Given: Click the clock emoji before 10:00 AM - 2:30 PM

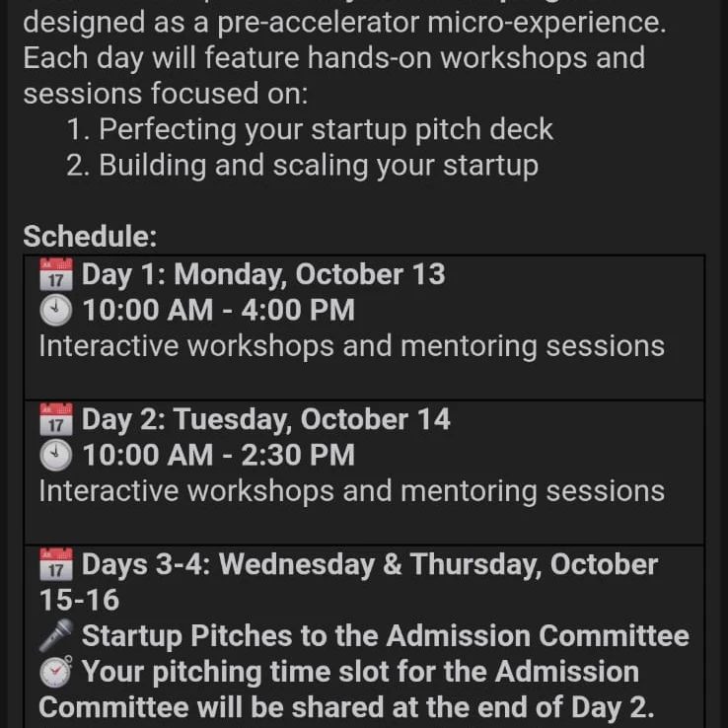Looking at the screenshot, I should pos(56,456).
